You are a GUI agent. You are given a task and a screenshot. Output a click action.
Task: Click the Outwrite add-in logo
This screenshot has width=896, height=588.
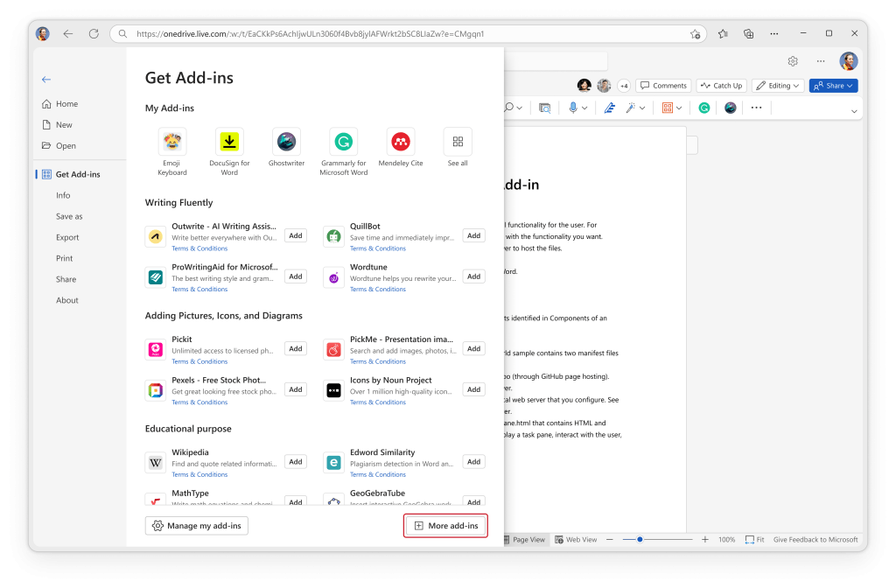point(156,236)
